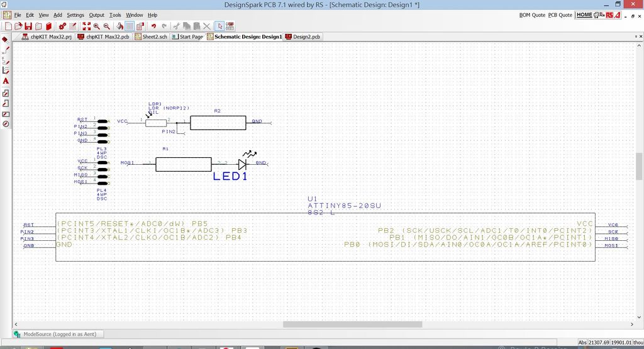
Task: Open a file using the Open icon
Action: click(18, 26)
